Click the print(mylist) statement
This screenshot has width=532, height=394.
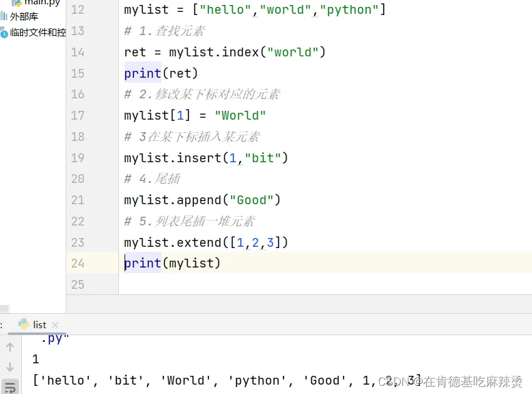click(172, 263)
